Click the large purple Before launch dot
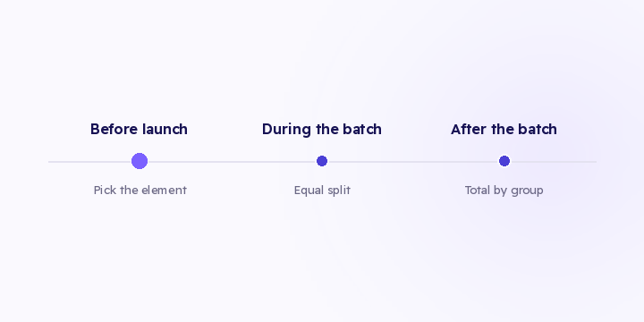This screenshot has height=322, width=644. [x=140, y=161]
